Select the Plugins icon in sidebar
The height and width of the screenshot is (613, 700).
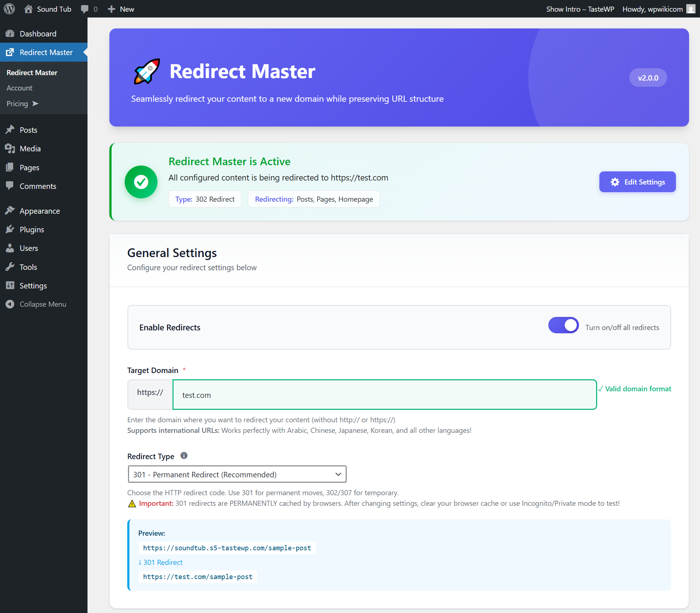point(10,229)
